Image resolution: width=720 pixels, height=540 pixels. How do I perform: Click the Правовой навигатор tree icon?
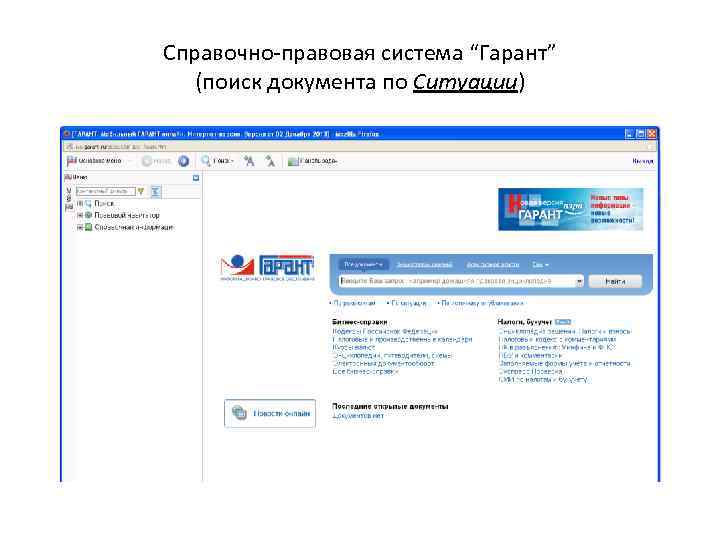coord(88,215)
